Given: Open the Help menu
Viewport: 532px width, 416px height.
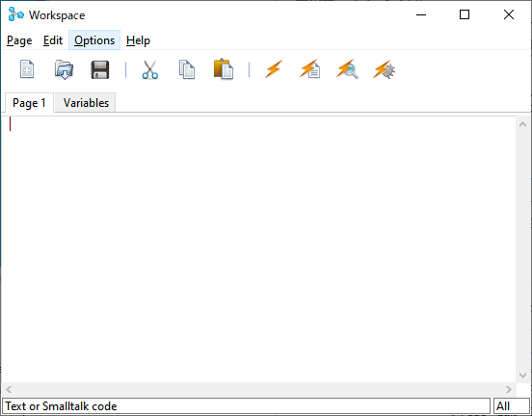Looking at the screenshot, I should click(x=138, y=40).
